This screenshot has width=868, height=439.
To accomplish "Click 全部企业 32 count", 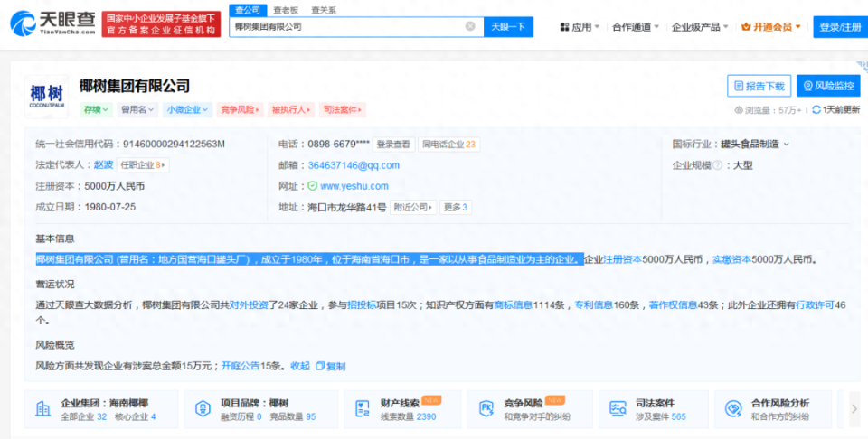I will (83, 417).
